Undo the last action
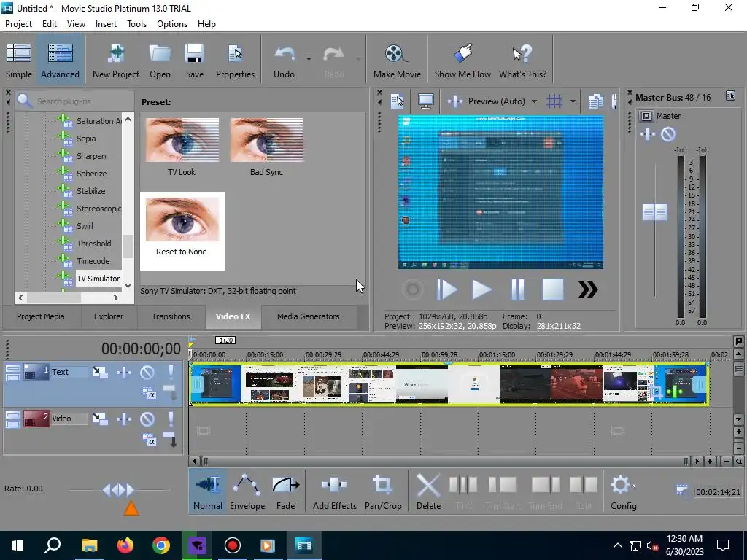The image size is (747, 560). (x=284, y=61)
